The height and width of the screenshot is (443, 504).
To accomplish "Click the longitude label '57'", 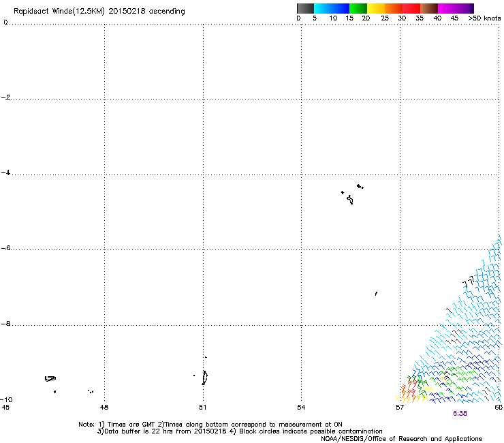I will point(400,408).
